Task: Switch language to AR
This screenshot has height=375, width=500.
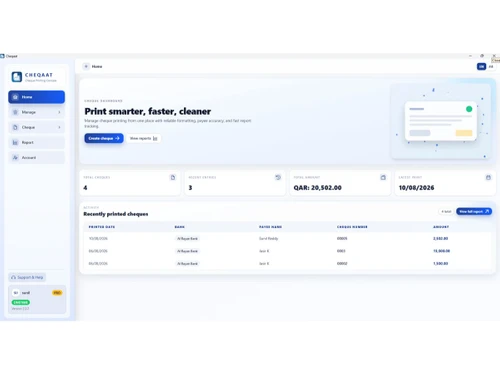Action: click(491, 67)
